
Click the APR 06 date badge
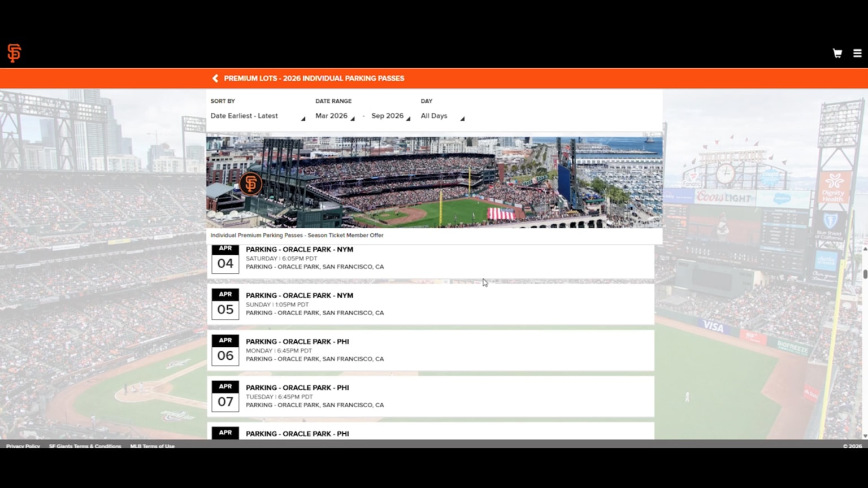click(225, 350)
